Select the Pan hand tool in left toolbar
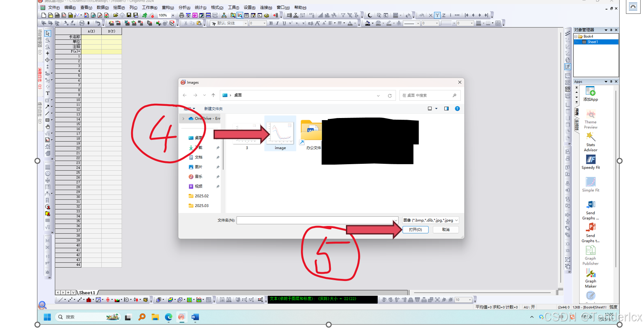The width and height of the screenshot is (644, 328). point(48,126)
